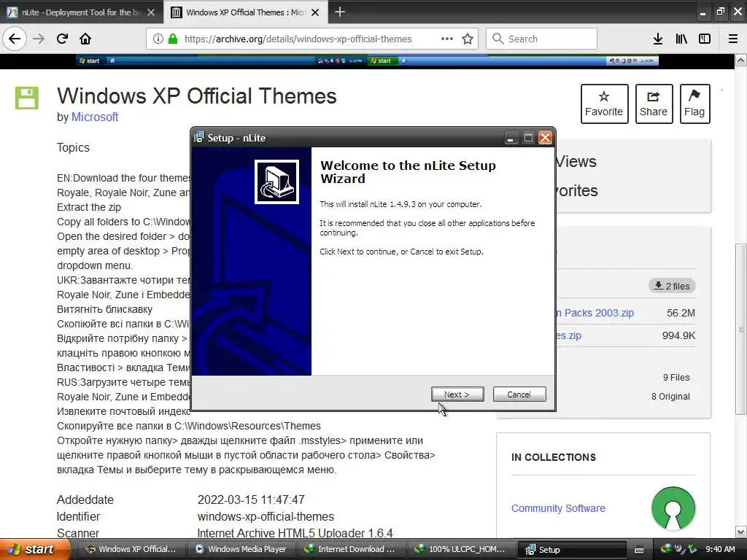Viewport: 747px width, 560px height.
Task: Toggle the sidebar view icon
Action: click(705, 39)
